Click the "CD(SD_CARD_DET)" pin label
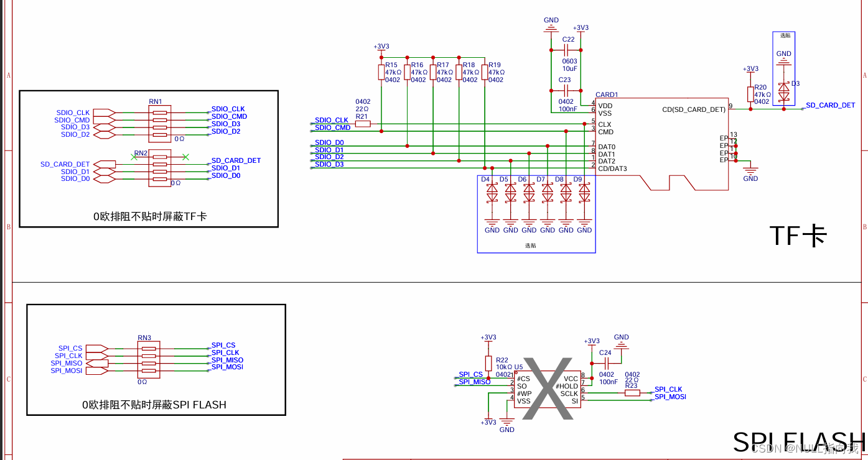Screen dimensions: 868x460 coord(694,109)
